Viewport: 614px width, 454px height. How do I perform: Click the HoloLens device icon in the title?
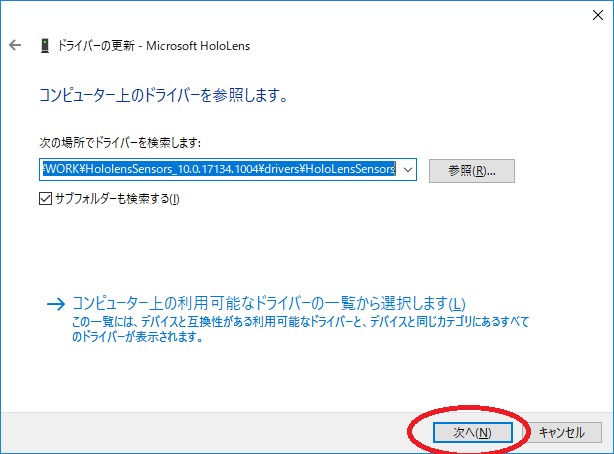tap(45, 45)
